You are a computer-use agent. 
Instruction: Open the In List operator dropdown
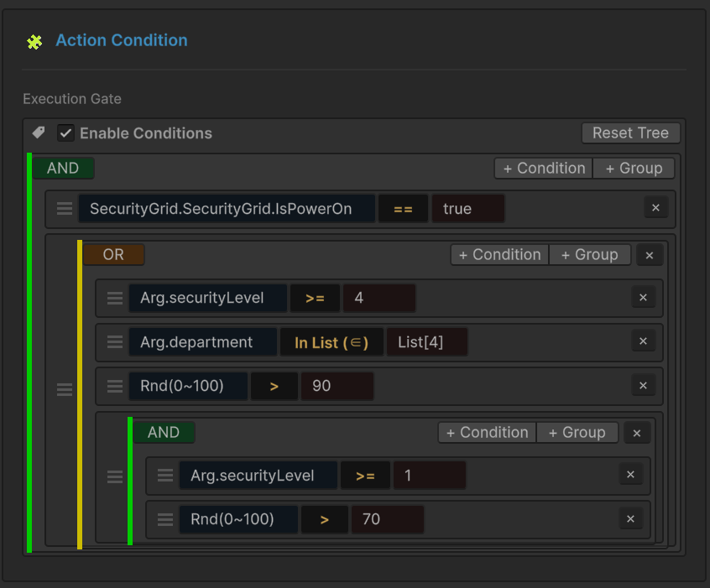(x=331, y=342)
